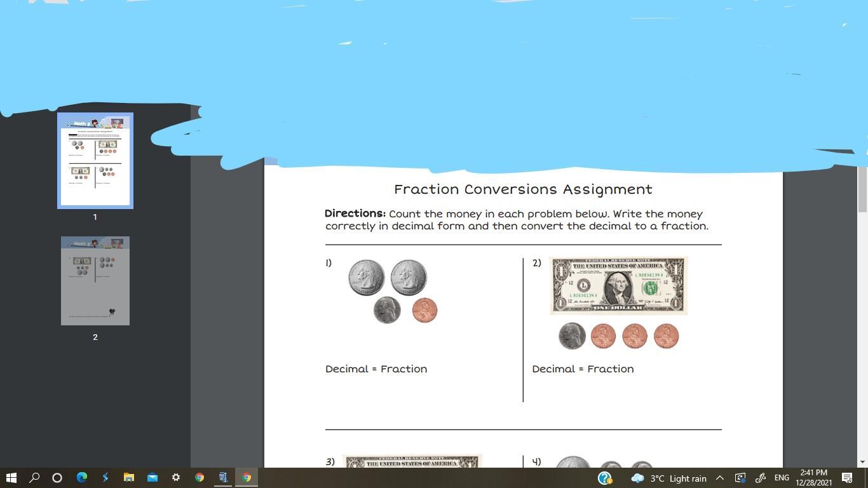The image size is (868, 488).
Task: Open the help question-mark tray icon
Action: 605,478
